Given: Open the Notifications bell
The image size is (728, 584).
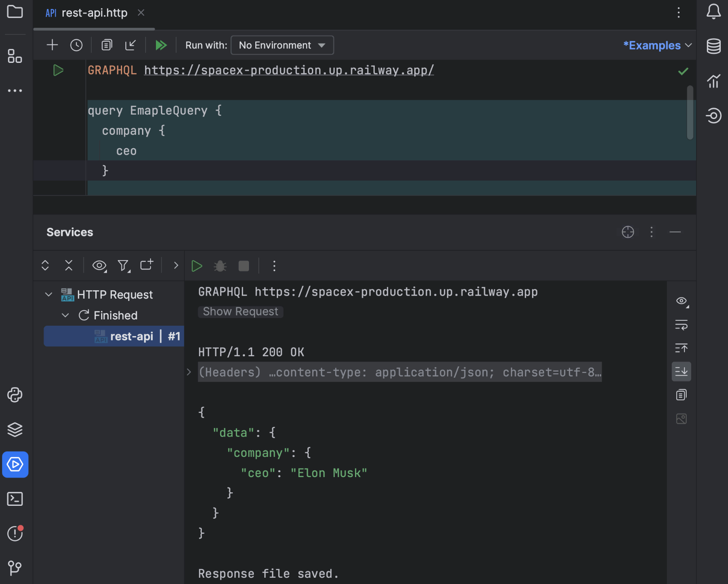Looking at the screenshot, I should 713,12.
